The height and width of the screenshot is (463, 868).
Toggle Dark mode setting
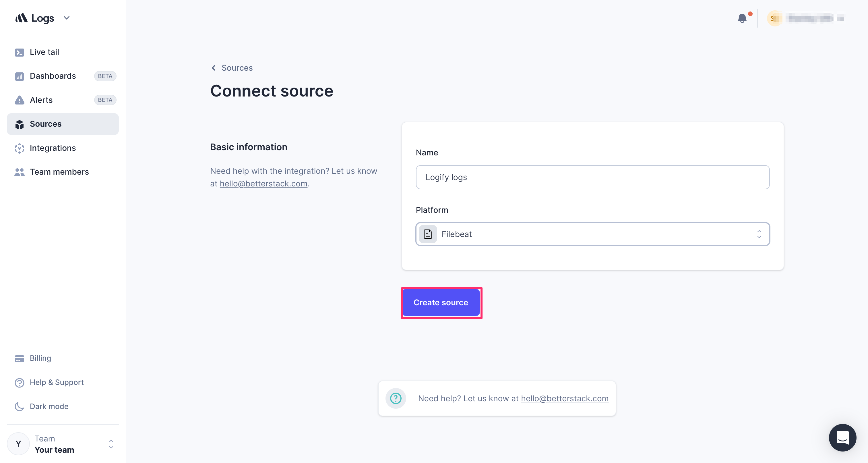click(x=49, y=406)
